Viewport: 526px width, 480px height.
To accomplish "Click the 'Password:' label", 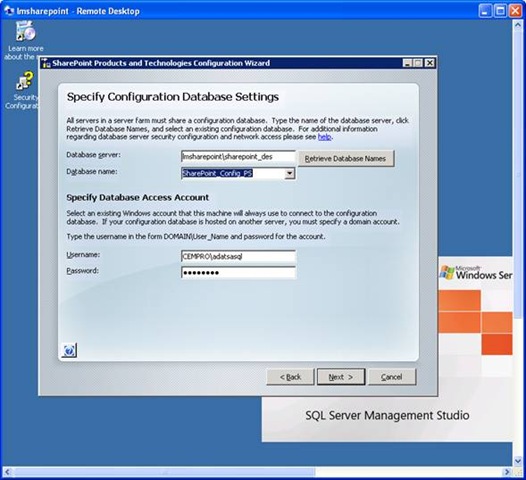I will pyautogui.click(x=83, y=271).
